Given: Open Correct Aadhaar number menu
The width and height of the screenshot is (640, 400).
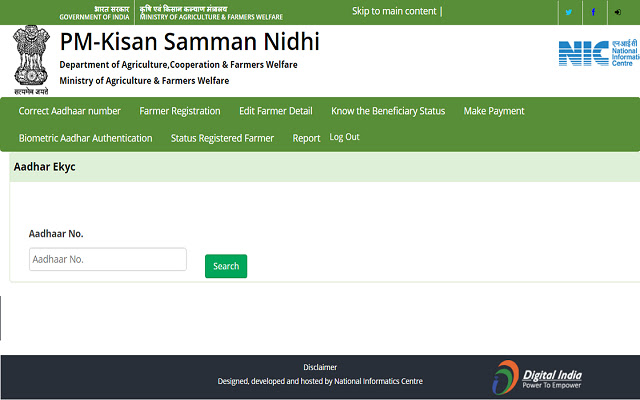Looking at the screenshot, I should [x=69, y=111].
